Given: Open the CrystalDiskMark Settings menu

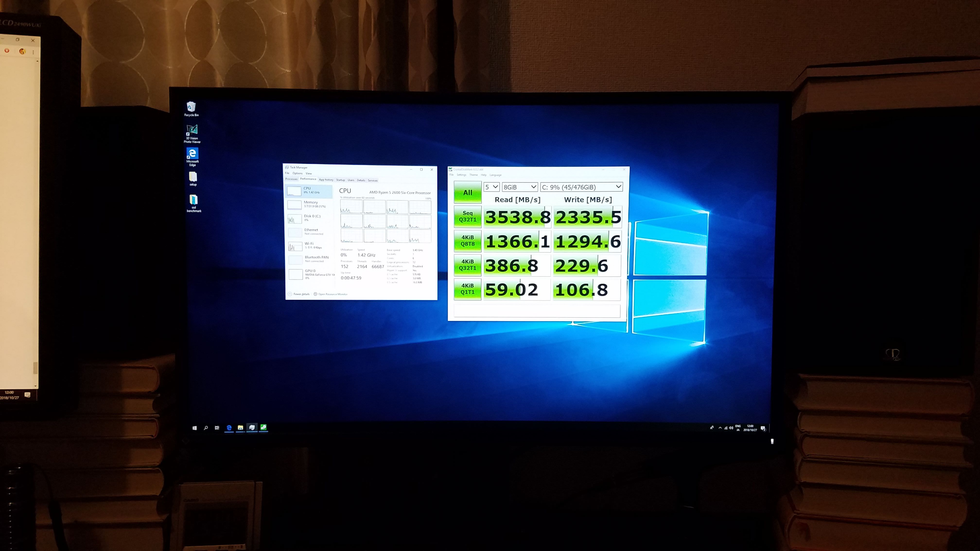Looking at the screenshot, I should [461, 175].
